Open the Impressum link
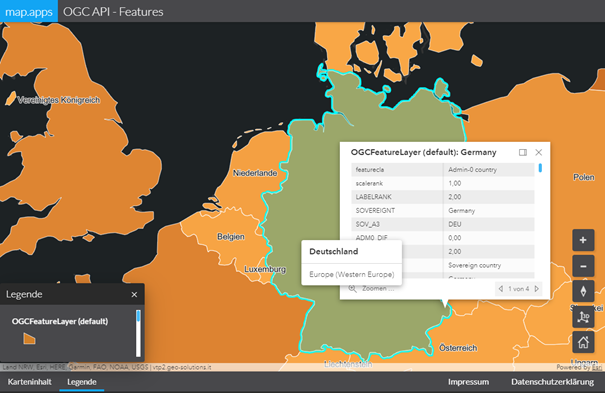605x393 pixels. point(468,382)
